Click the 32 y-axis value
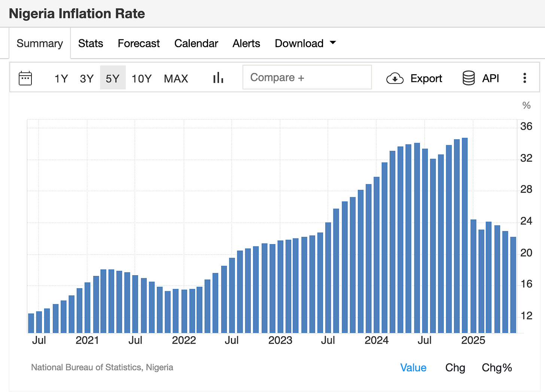The image size is (545, 392). tap(526, 158)
